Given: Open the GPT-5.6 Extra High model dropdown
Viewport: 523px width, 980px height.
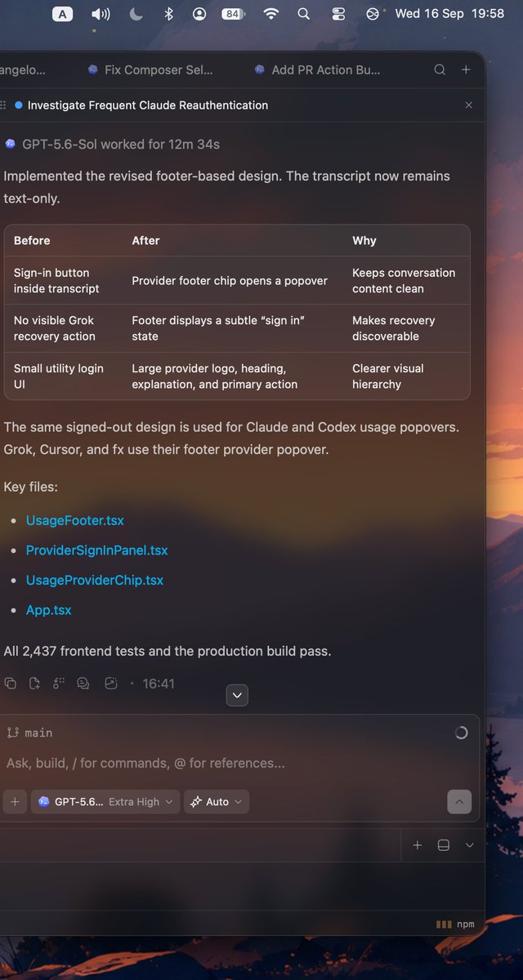Looking at the screenshot, I should (105, 802).
